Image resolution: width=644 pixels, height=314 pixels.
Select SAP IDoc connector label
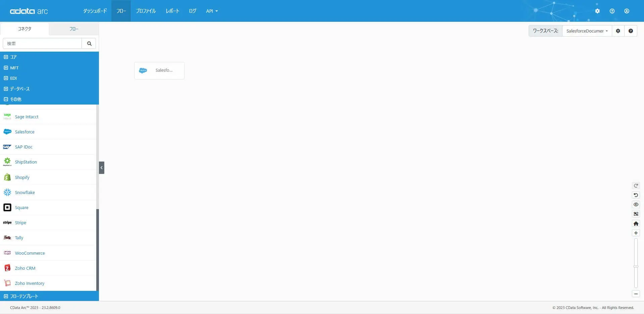23,147
